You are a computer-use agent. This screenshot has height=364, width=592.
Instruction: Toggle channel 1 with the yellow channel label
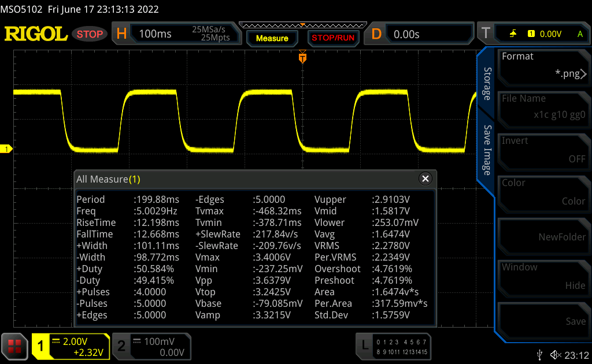pos(42,346)
